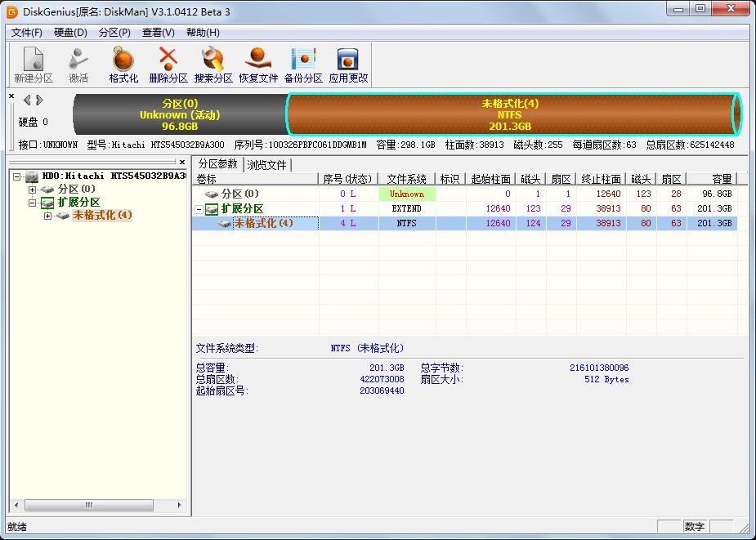This screenshot has width=756, height=540.
Task: Click the 分区(0) volume label in the table
Action: pos(240,194)
